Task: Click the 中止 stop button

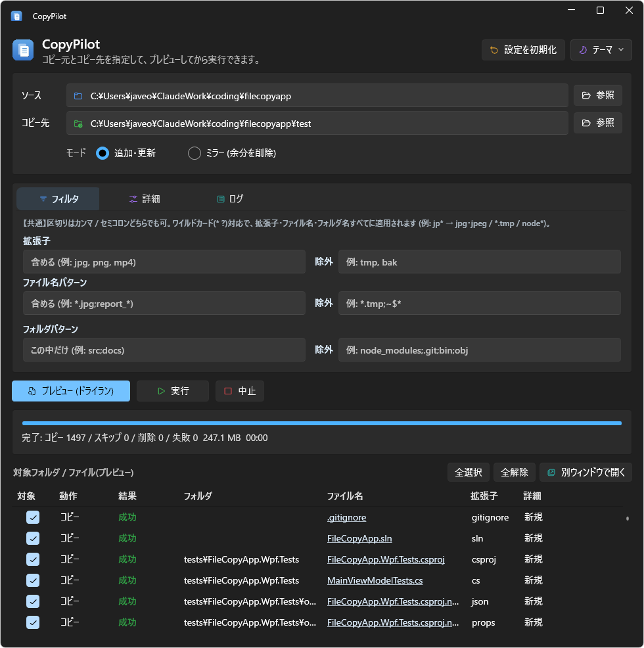Action: [240, 391]
